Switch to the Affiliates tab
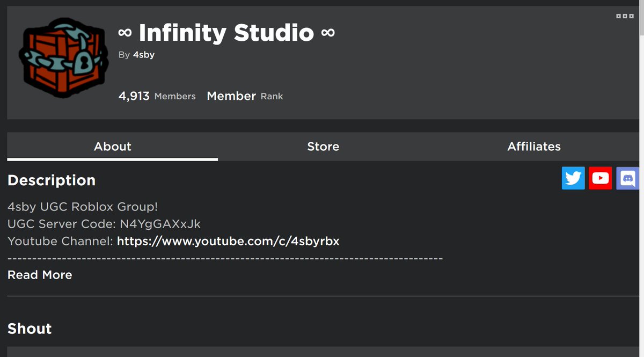 [534, 147]
